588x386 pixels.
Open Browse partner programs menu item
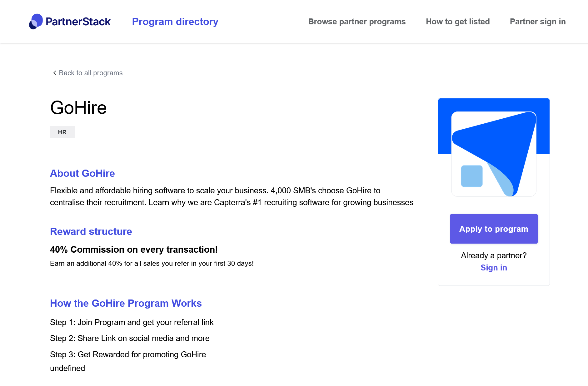click(357, 22)
